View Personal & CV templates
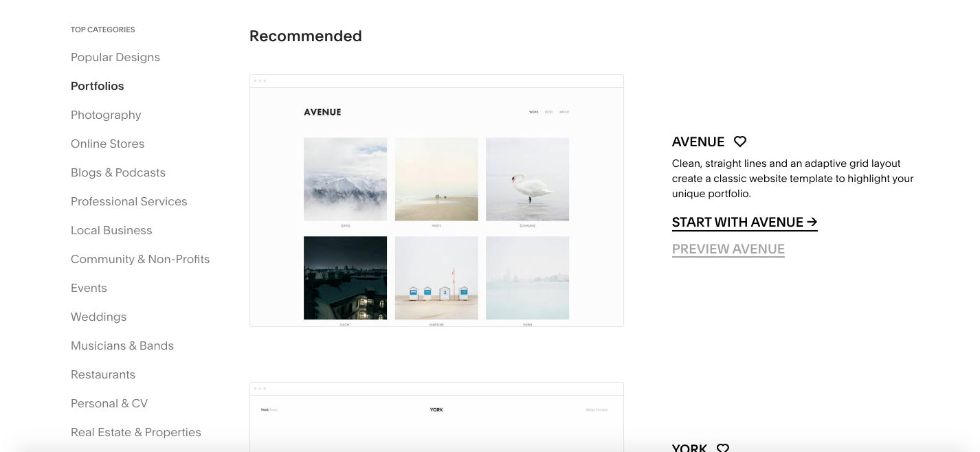The image size is (980, 452). click(x=109, y=403)
